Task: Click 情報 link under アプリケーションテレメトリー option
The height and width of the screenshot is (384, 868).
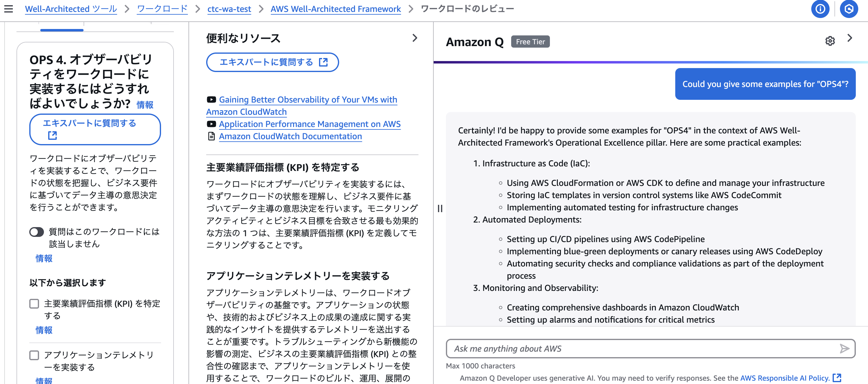Action: tap(44, 381)
